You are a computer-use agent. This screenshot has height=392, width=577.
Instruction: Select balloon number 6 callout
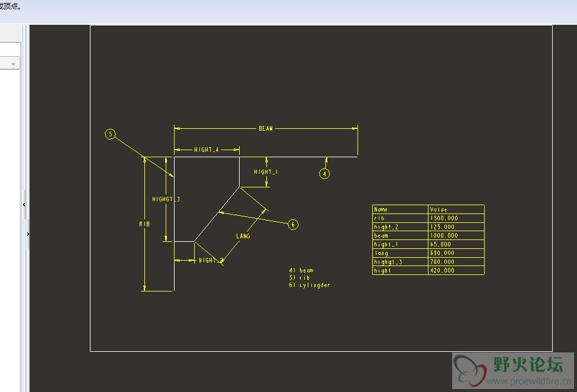click(293, 224)
